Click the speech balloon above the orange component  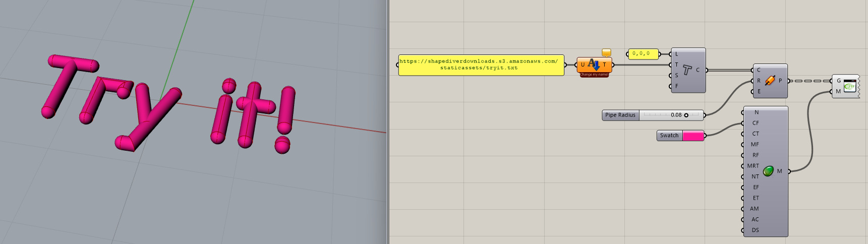(606, 52)
